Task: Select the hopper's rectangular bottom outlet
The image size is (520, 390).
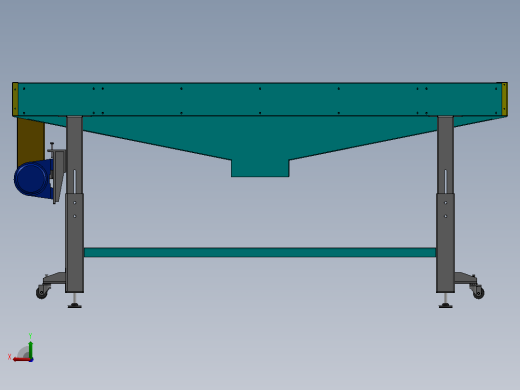Action: pyautogui.click(x=260, y=168)
